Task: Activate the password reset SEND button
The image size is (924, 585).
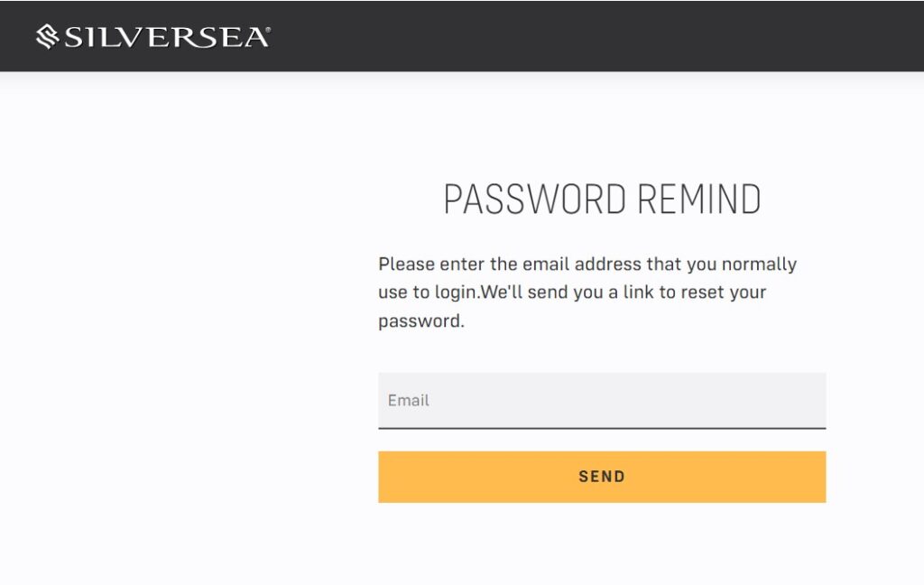Action: click(x=601, y=476)
